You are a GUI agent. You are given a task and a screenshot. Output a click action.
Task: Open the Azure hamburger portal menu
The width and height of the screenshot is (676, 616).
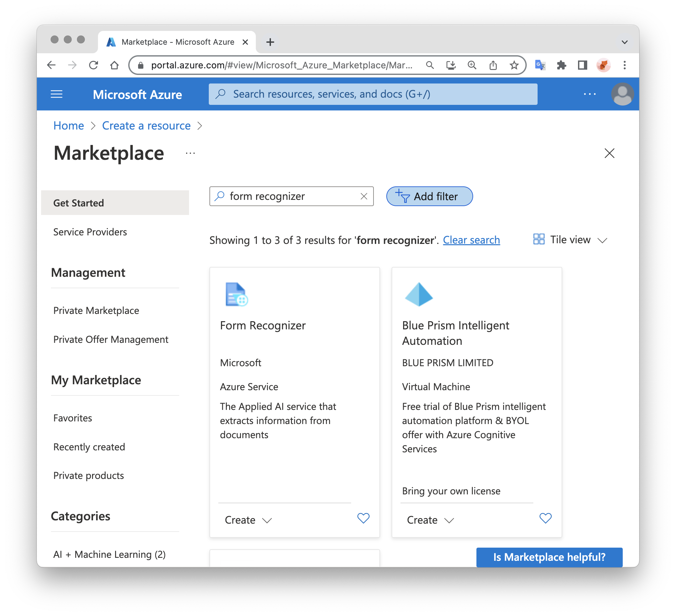56,94
